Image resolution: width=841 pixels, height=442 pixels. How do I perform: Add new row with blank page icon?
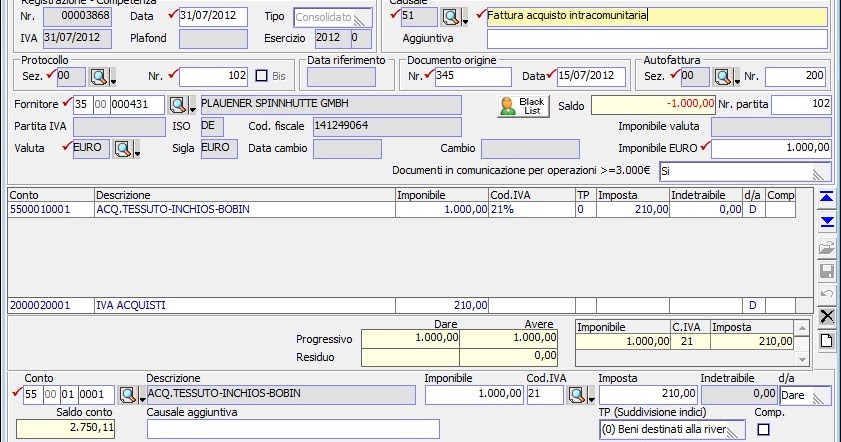pos(827,341)
